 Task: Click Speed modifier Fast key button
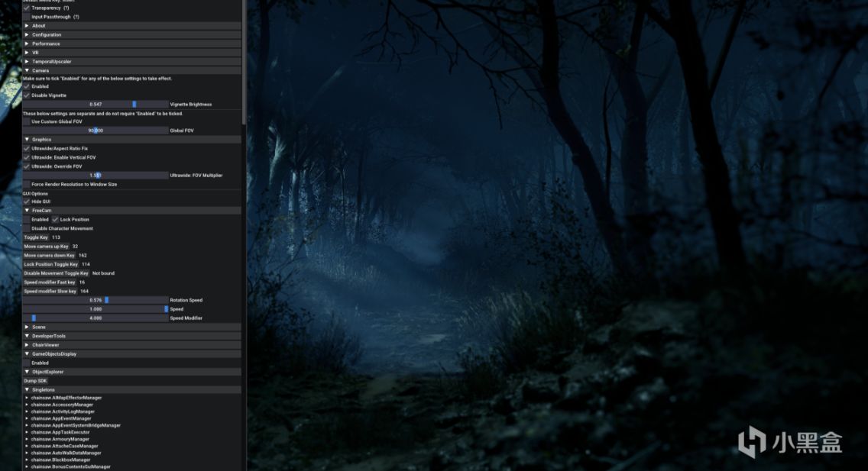tap(50, 282)
